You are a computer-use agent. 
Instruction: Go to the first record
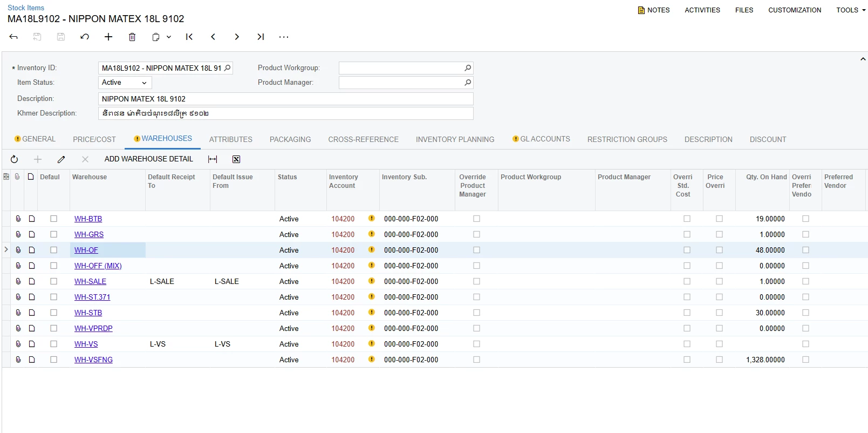[x=189, y=37]
